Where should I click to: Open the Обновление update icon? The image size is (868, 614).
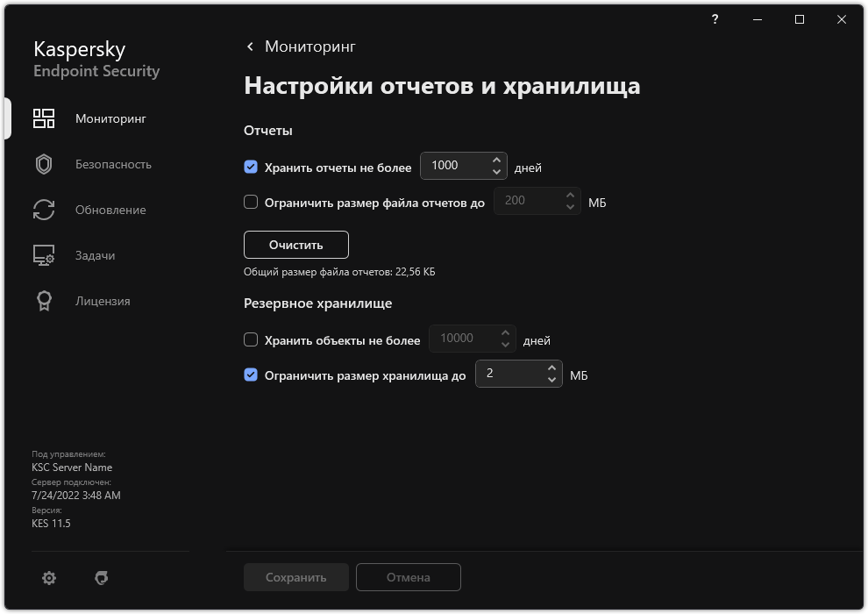[42, 210]
